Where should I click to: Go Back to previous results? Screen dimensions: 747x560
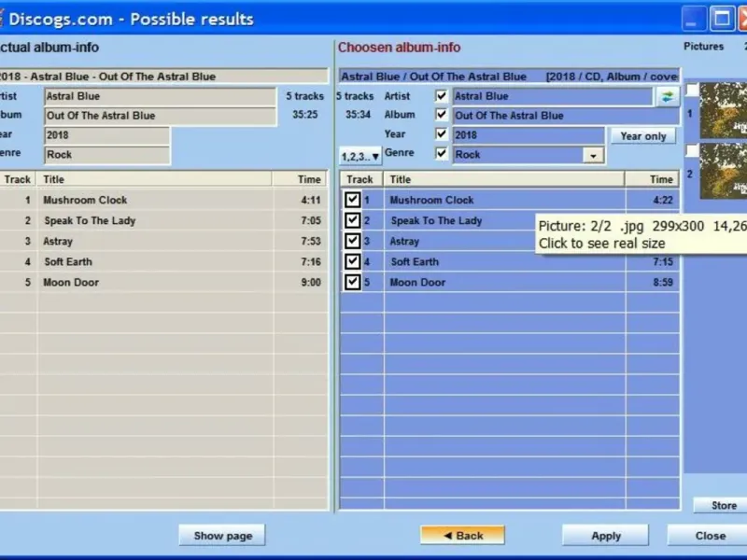coord(462,536)
